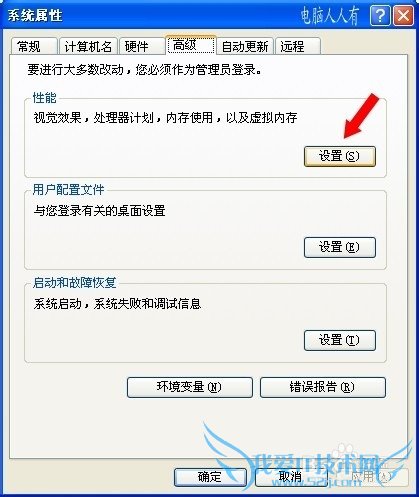Open the 环境变量(N) dialog
The image size is (419, 497).
[190, 387]
